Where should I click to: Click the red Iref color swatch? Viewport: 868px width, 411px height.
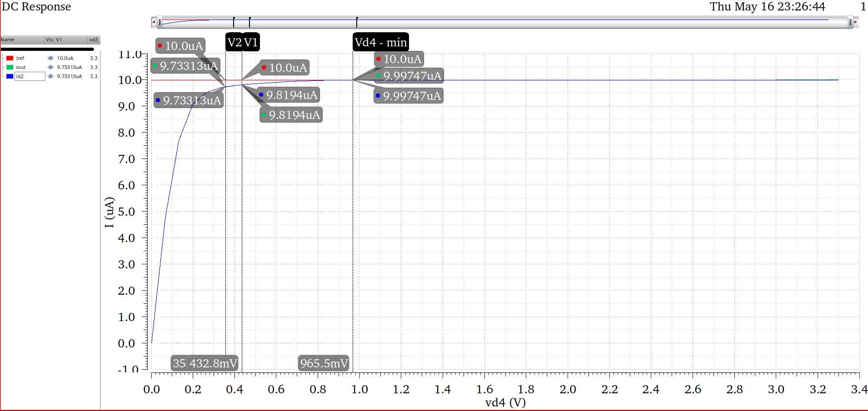pos(10,58)
